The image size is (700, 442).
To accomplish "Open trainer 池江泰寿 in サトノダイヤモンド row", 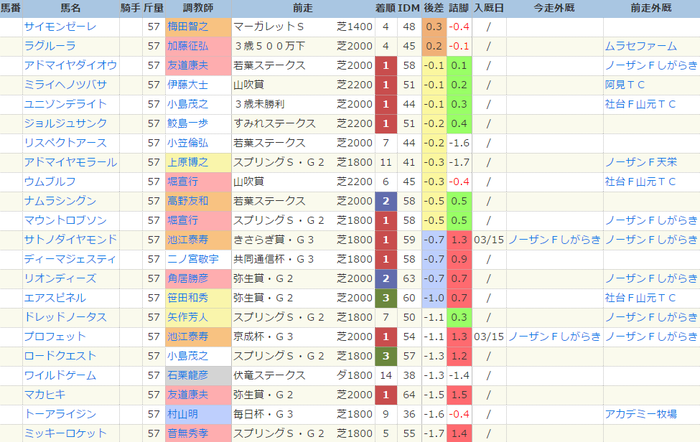I will tap(188, 240).
